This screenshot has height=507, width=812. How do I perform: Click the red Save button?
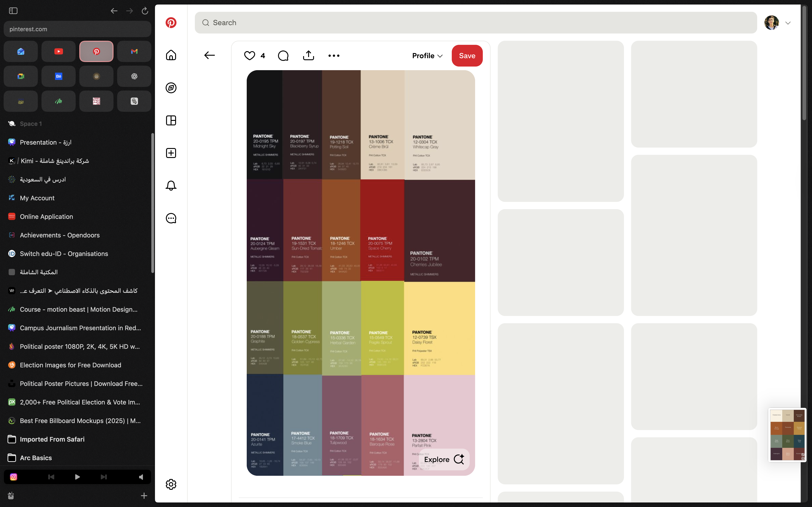(x=467, y=56)
